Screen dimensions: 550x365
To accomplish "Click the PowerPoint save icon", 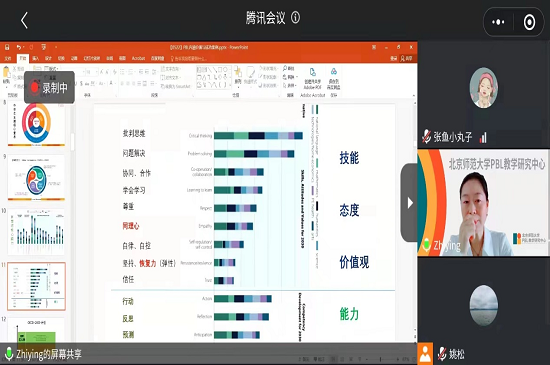I will 7,47.
